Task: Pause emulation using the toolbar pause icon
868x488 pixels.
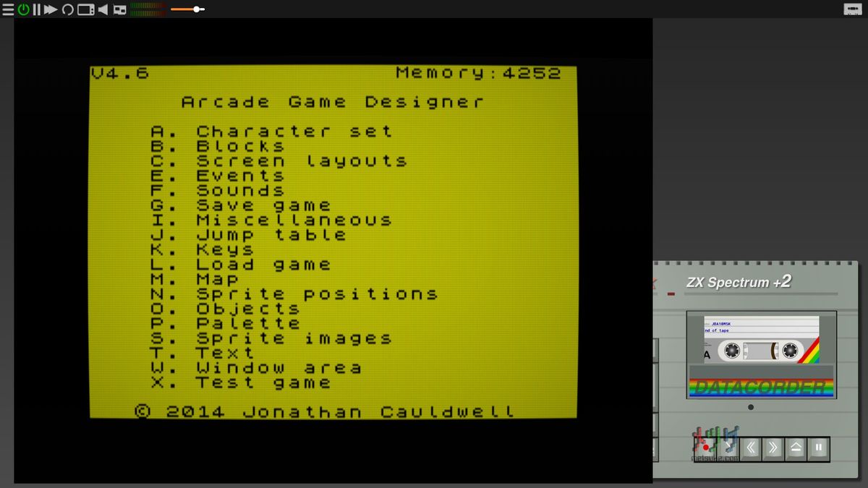Action: pos(37,9)
